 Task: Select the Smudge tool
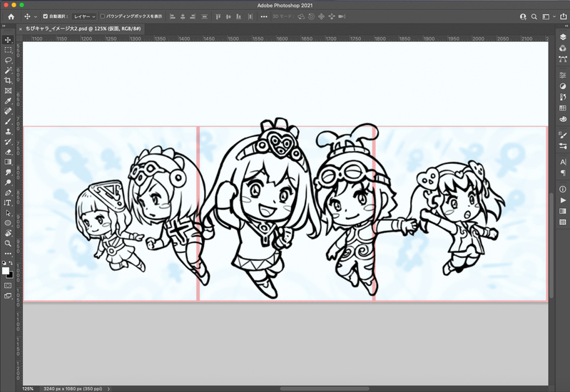click(8, 172)
